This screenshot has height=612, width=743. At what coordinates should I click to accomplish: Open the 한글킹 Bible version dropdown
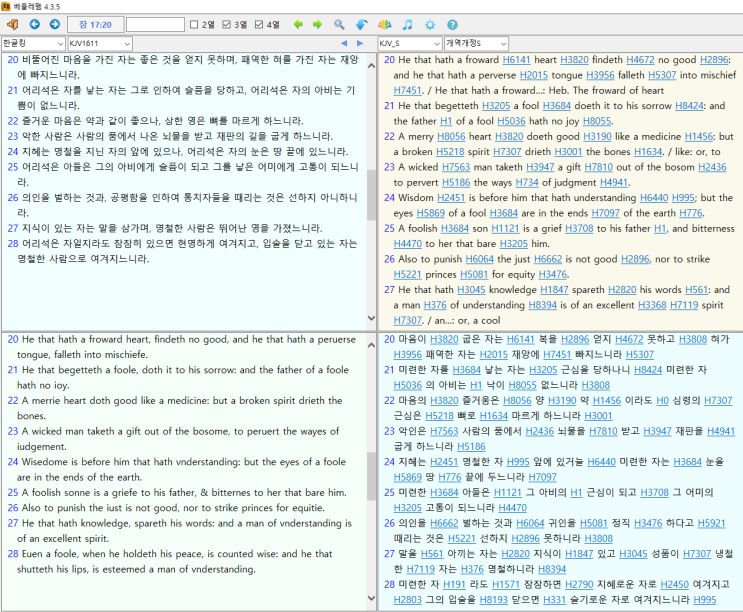33,44
